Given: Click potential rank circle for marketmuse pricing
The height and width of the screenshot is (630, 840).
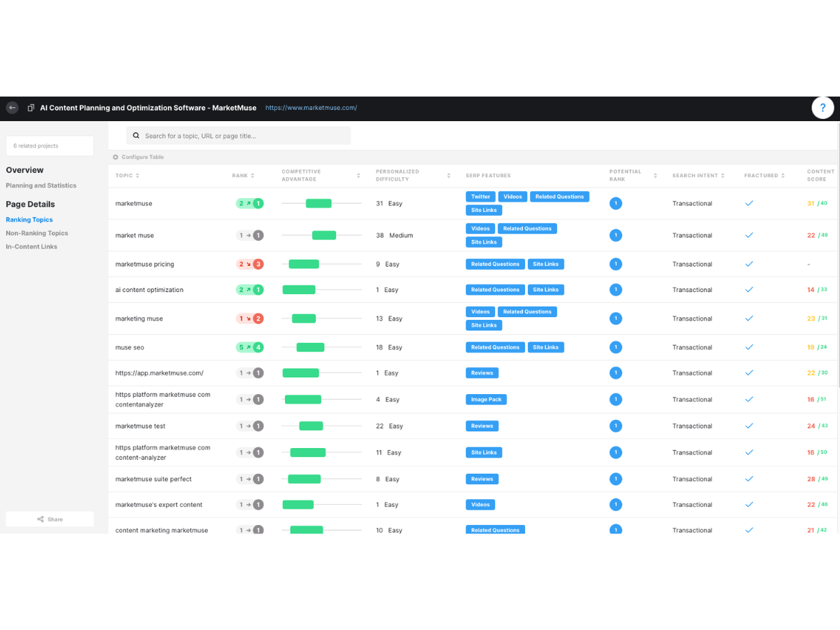Looking at the screenshot, I should [x=616, y=264].
